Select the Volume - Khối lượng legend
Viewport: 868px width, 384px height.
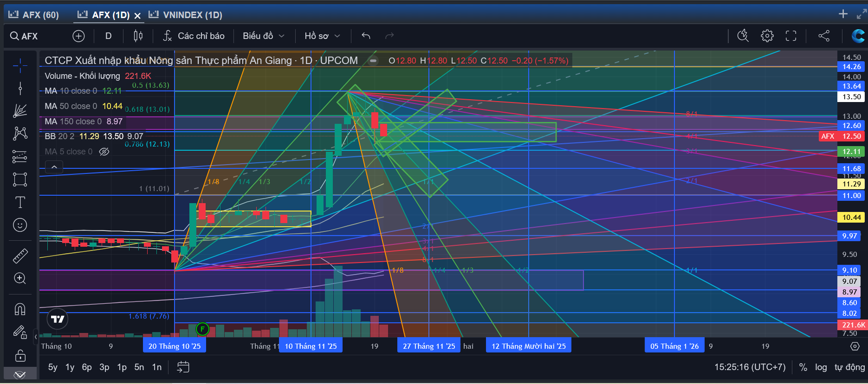pos(98,76)
